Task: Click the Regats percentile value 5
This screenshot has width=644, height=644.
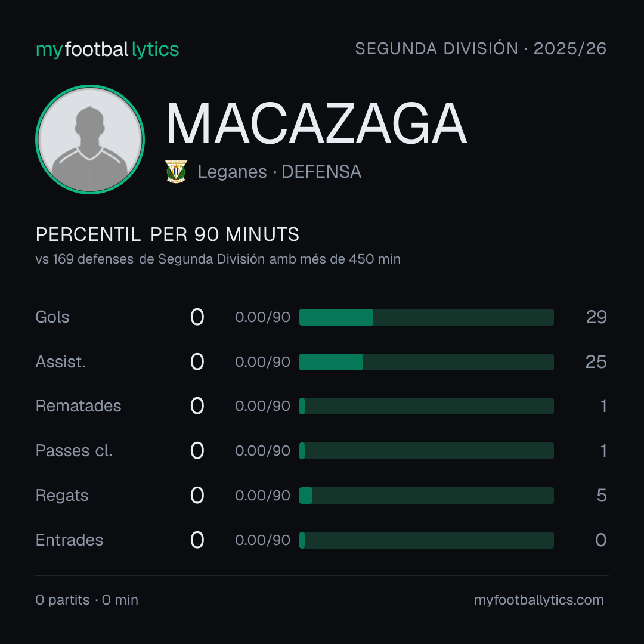Action: tap(602, 496)
